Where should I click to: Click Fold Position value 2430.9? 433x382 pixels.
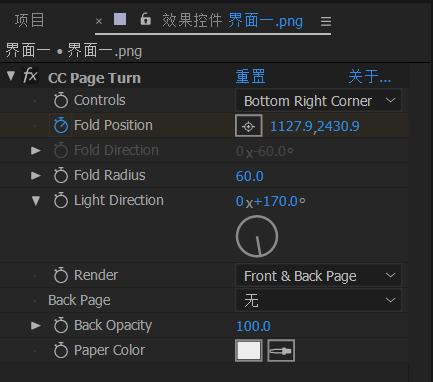click(338, 126)
